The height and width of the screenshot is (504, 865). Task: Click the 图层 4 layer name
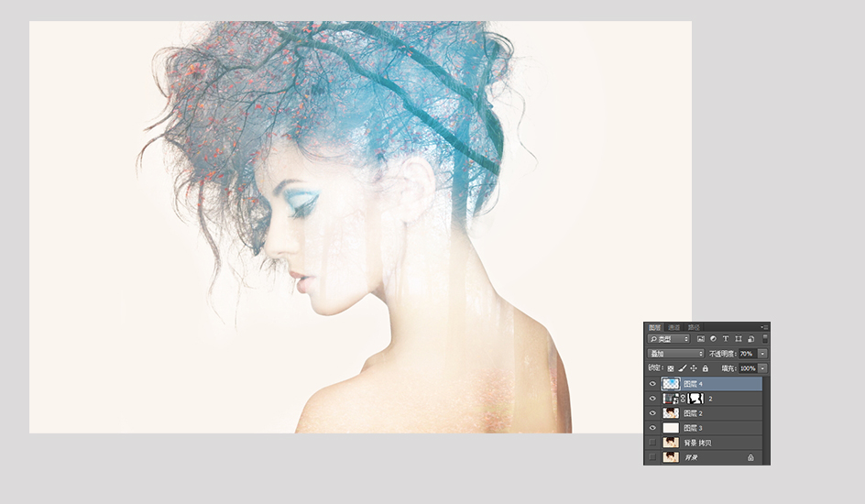pos(693,384)
